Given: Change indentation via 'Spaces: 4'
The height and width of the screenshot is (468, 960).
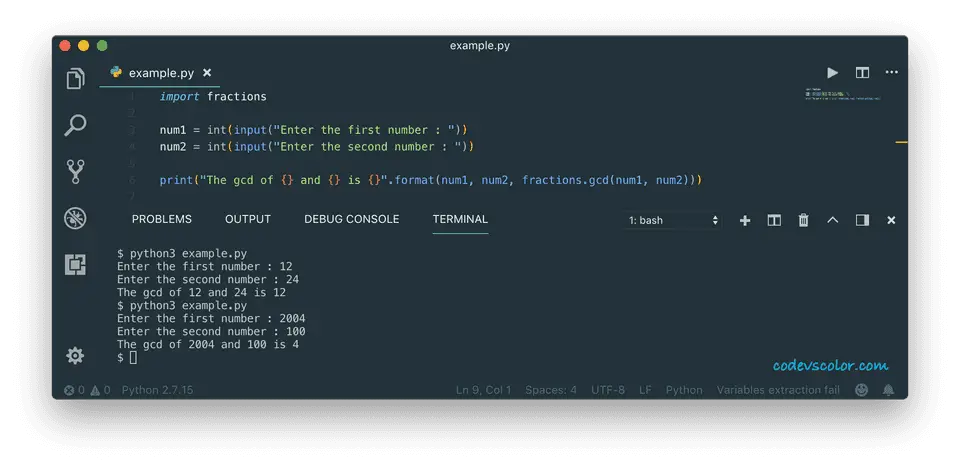Looking at the screenshot, I should [x=551, y=390].
